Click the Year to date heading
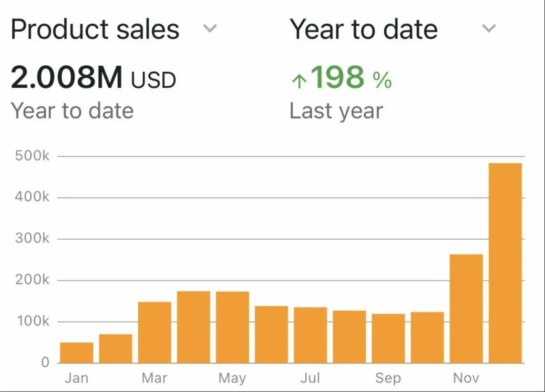The width and height of the screenshot is (545, 392). coord(363,29)
